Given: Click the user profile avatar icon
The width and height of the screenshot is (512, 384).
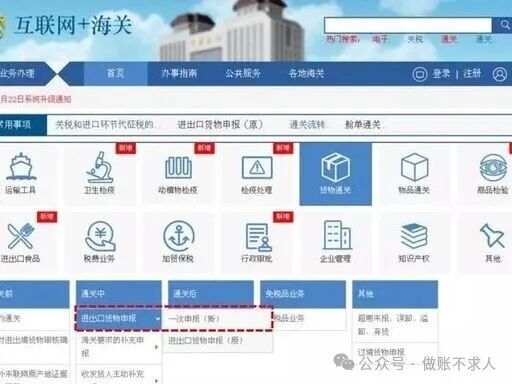Looking at the screenshot, I should tap(499, 74).
